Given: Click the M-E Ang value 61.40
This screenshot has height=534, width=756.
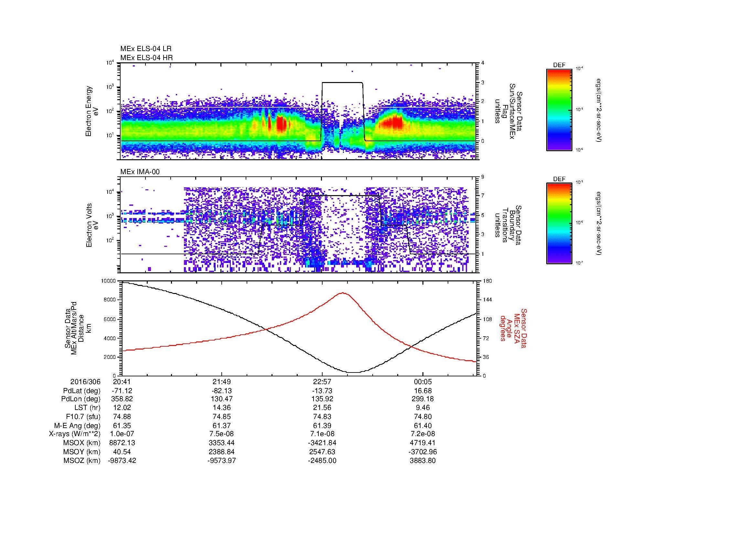Looking at the screenshot, I should [423, 425].
